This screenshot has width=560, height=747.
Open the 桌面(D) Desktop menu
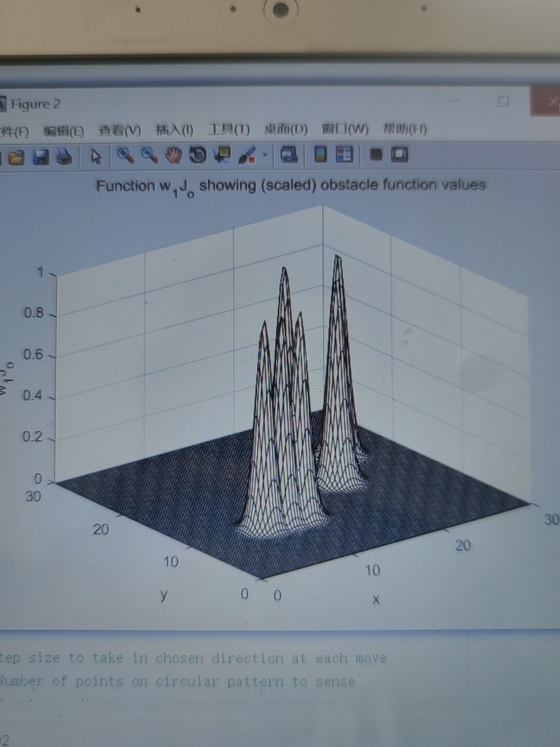point(286,129)
